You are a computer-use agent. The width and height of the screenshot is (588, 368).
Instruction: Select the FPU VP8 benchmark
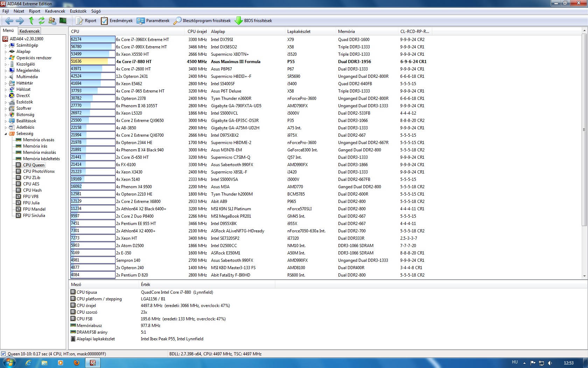click(31, 197)
